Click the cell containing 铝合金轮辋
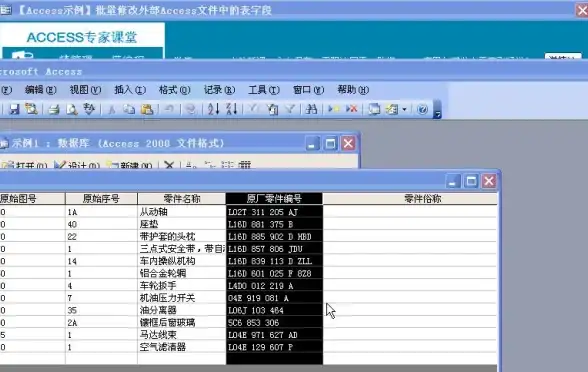The height and width of the screenshot is (372, 588). 182,273
